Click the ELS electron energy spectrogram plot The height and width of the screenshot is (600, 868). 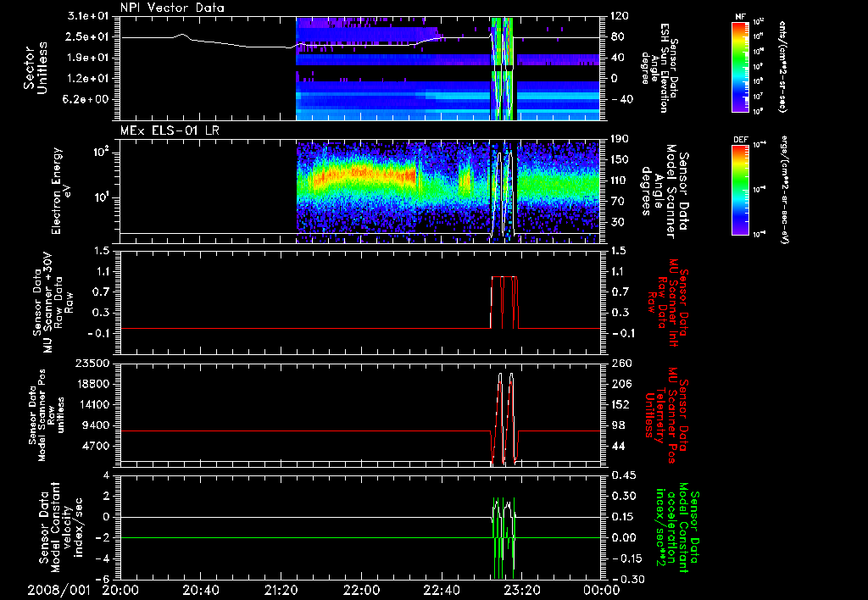coord(360,192)
